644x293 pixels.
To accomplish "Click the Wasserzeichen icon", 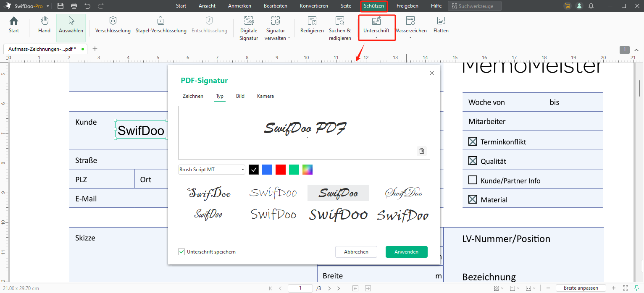I will (x=410, y=24).
